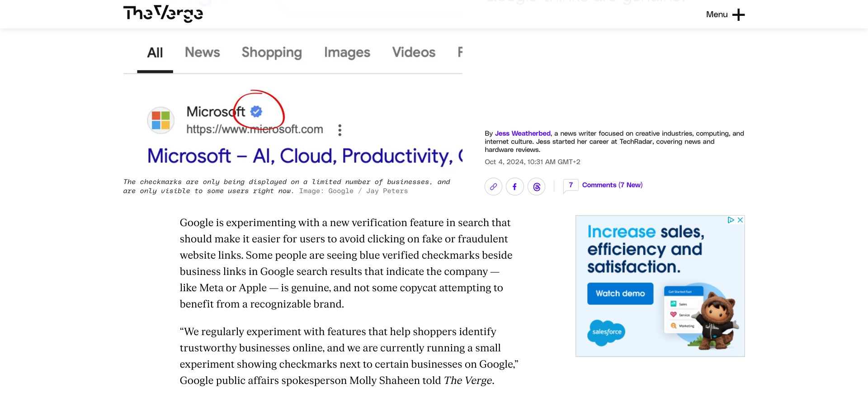Close the ad with the X icon
This screenshot has width=868, height=393.
point(740,220)
